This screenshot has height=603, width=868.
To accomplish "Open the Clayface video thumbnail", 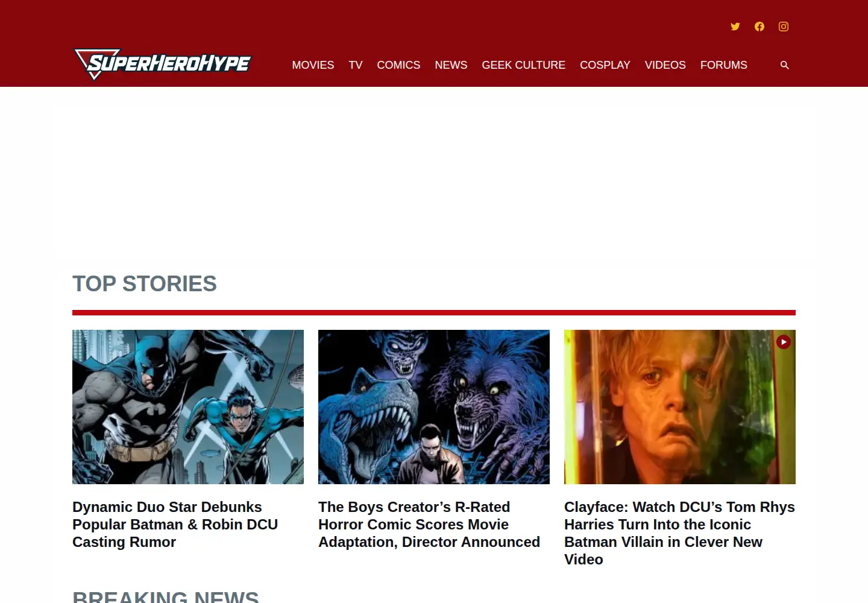I will pos(680,407).
